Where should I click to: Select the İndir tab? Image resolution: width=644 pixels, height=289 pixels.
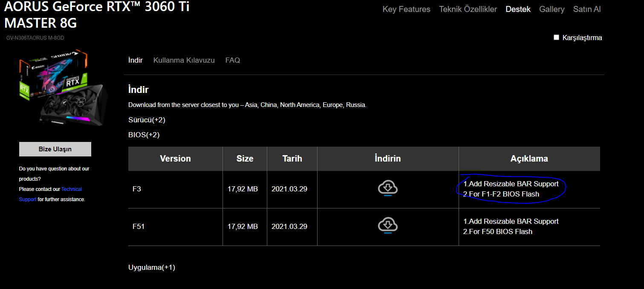[136, 60]
